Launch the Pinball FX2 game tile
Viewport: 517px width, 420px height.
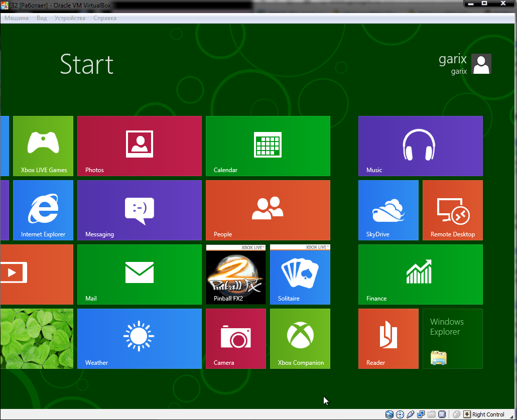click(236, 274)
